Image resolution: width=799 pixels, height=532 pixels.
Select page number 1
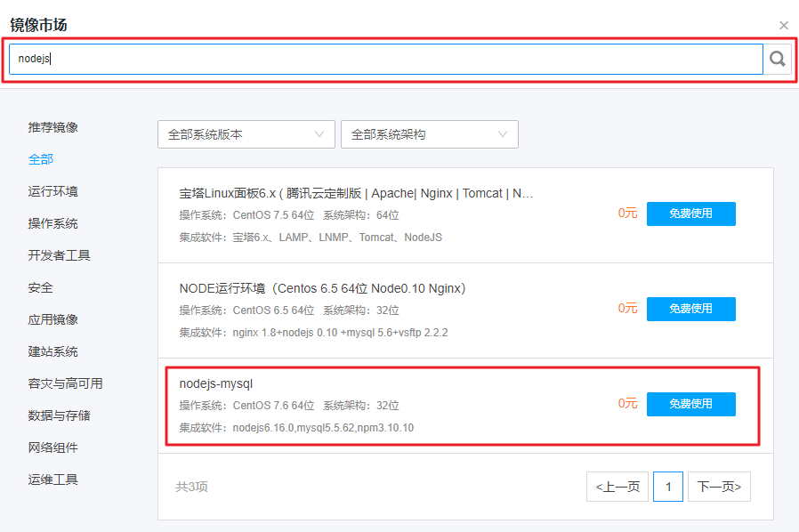tap(668, 487)
